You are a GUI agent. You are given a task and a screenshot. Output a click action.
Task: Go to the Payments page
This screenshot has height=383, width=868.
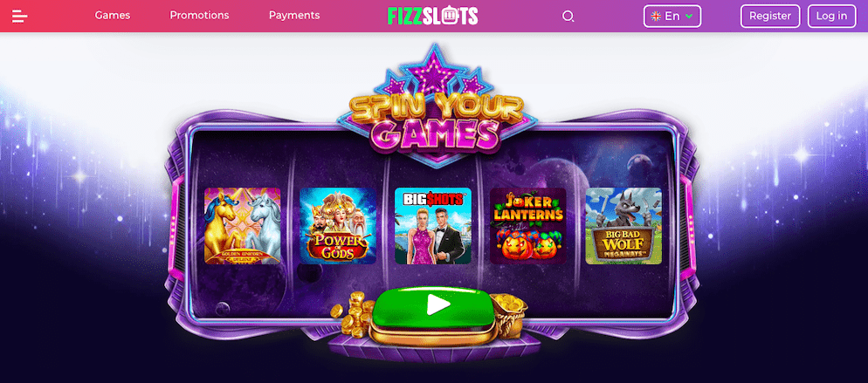294,16
